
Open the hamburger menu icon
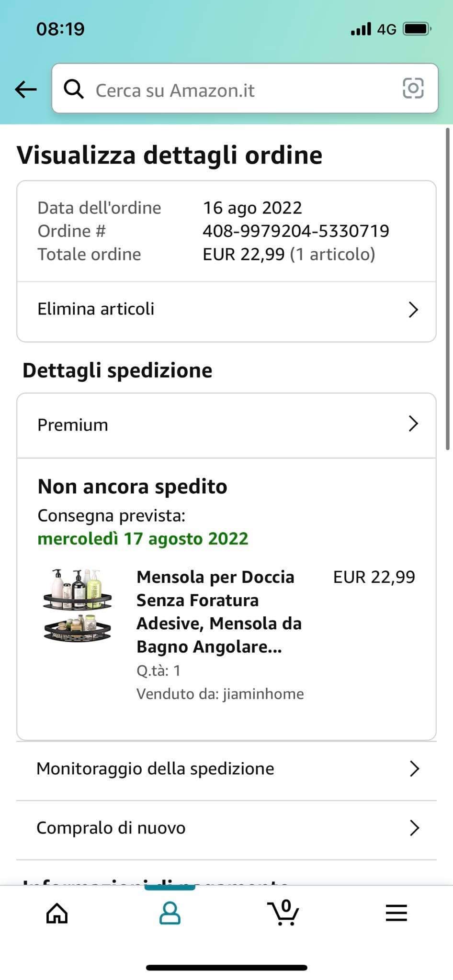(x=396, y=913)
